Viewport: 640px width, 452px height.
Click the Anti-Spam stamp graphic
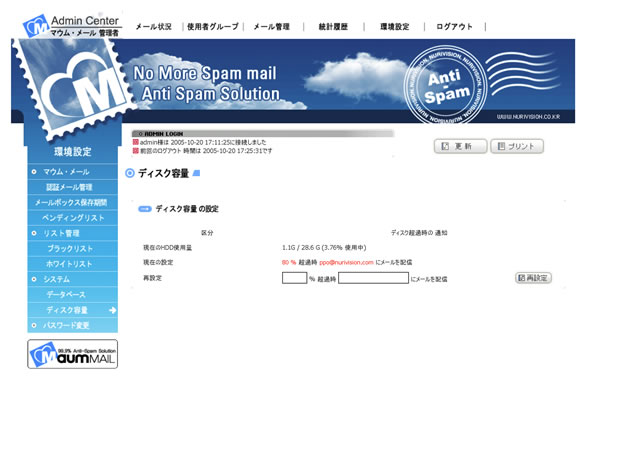pyautogui.click(x=445, y=85)
